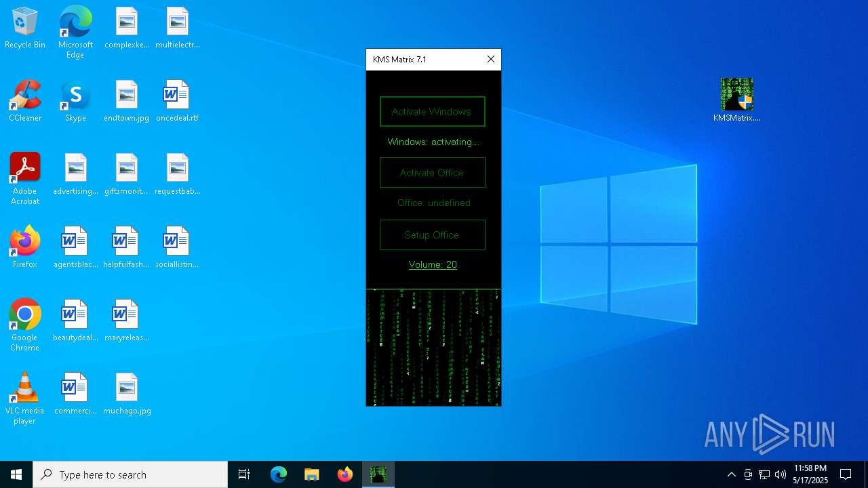
Task: Open the Windows Start menu
Action: (16, 474)
